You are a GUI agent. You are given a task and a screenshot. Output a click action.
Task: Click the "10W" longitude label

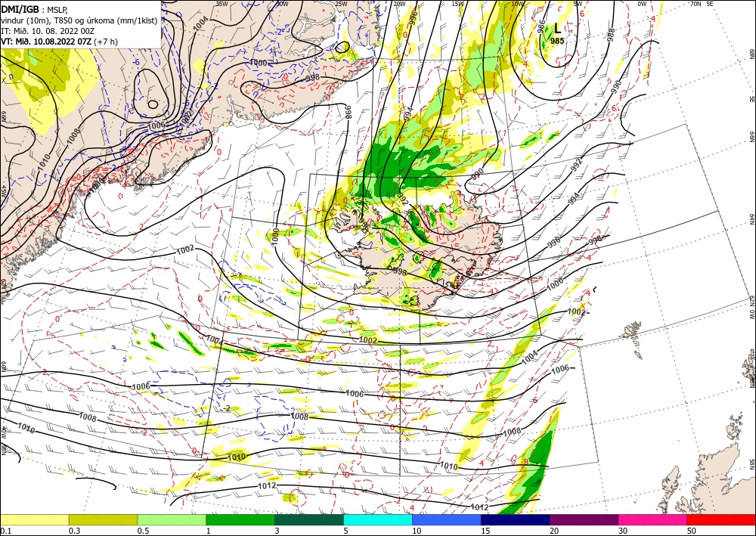pyautogui.click(x=517, y=3)
